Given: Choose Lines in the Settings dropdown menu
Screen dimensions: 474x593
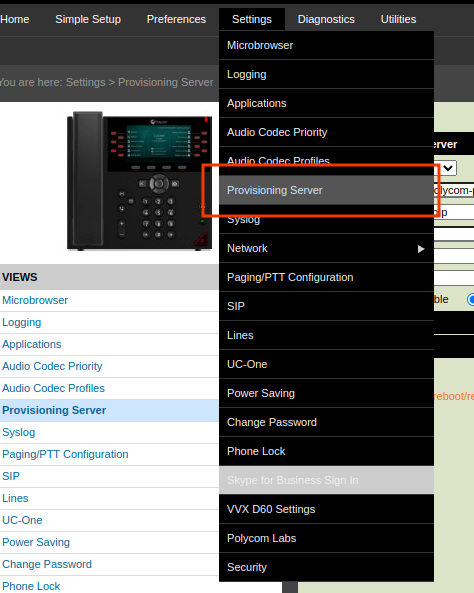Looking at the screenshot, I should tap(326, 335).
